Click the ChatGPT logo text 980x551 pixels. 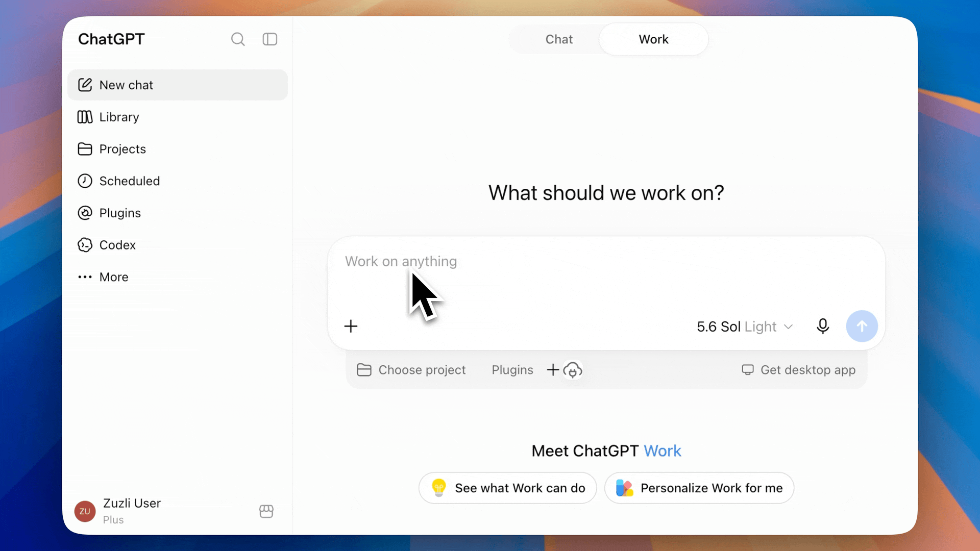(111, 39)
